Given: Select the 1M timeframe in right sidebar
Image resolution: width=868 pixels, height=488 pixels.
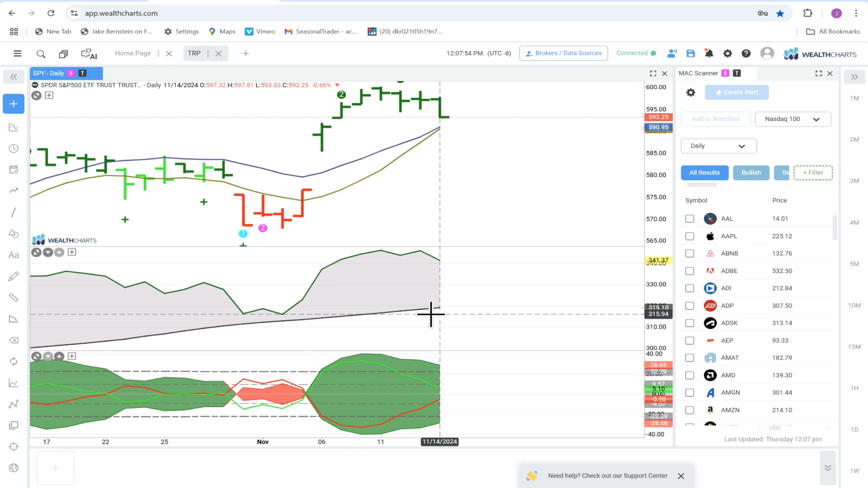Looking at the screenshot, I should 854,98.
